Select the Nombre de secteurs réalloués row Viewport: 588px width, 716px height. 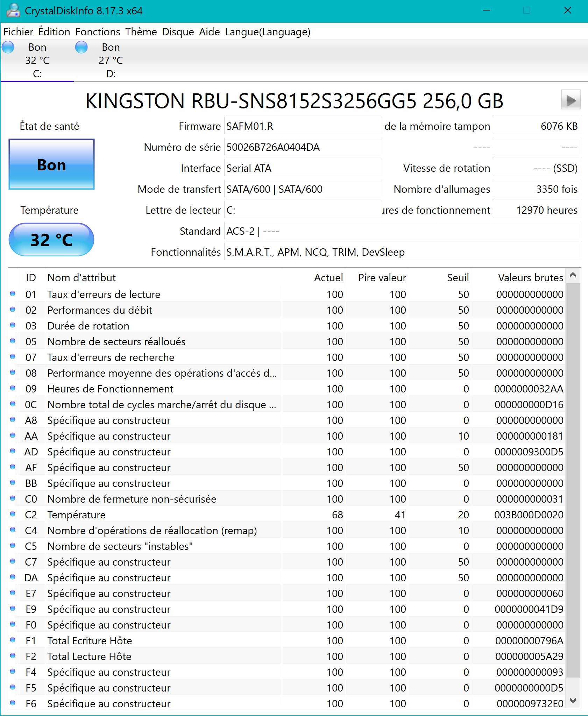287,341
